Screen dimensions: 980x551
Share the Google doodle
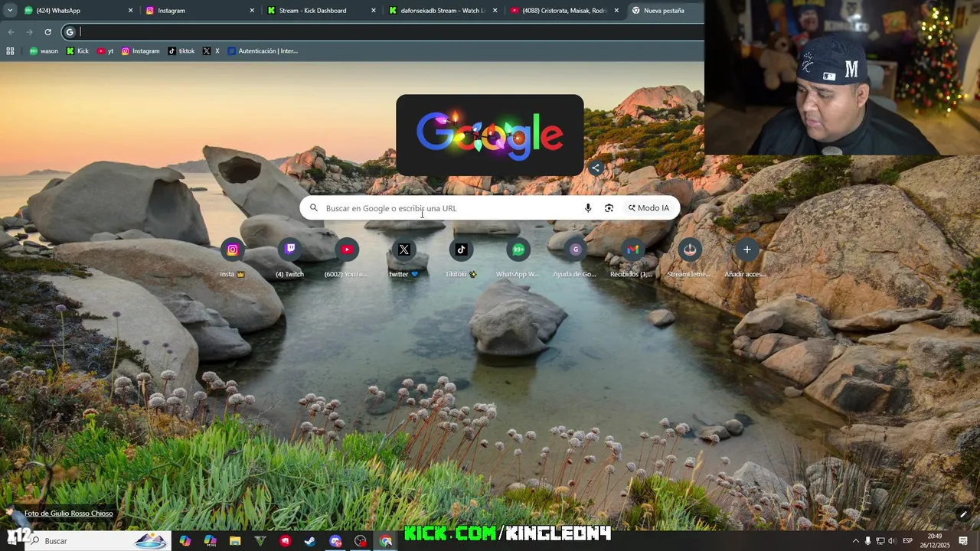[596, 168]
